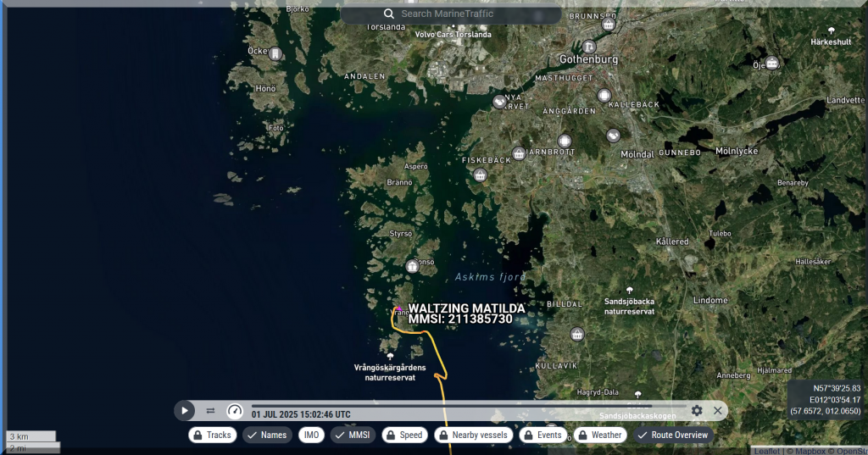Focus the Search MarineTraffic field
The width and height of the screenshot is (868, 455).
point(475,14)
